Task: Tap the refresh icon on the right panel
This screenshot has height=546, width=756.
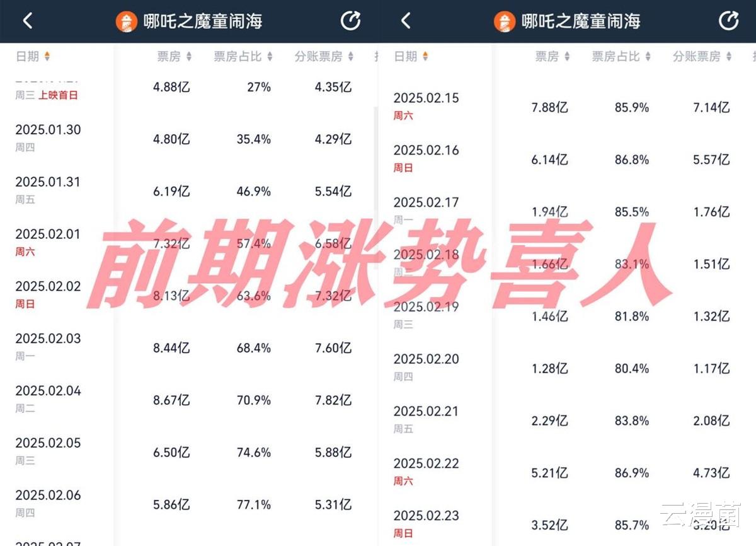Action: 729,21
